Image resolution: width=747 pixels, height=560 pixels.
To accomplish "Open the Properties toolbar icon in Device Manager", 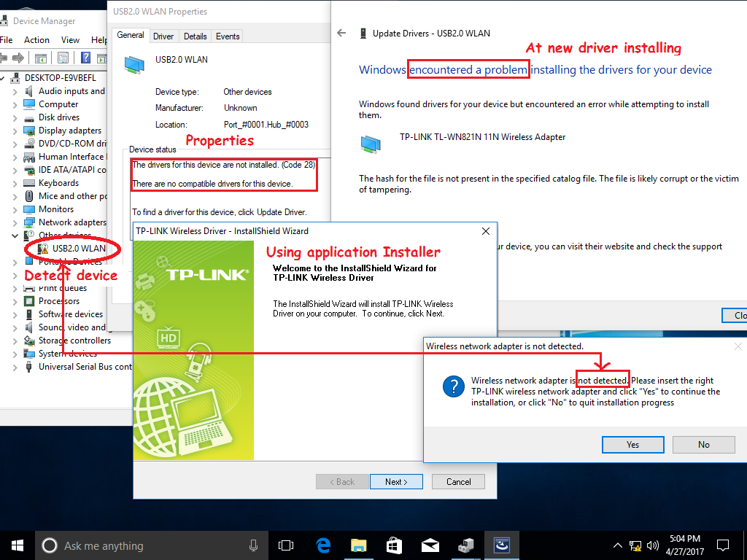I will [63, 58].
